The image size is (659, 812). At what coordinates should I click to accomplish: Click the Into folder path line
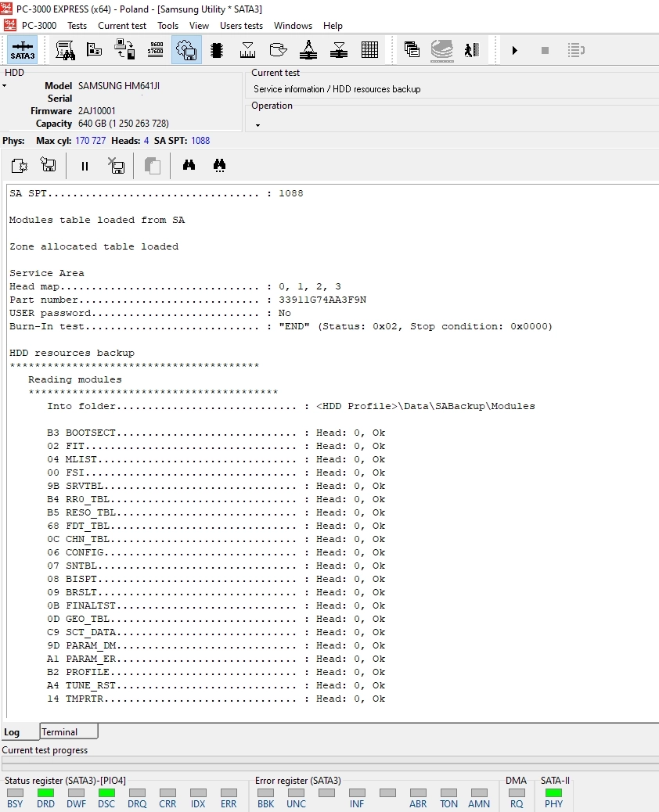click(291, 406)
